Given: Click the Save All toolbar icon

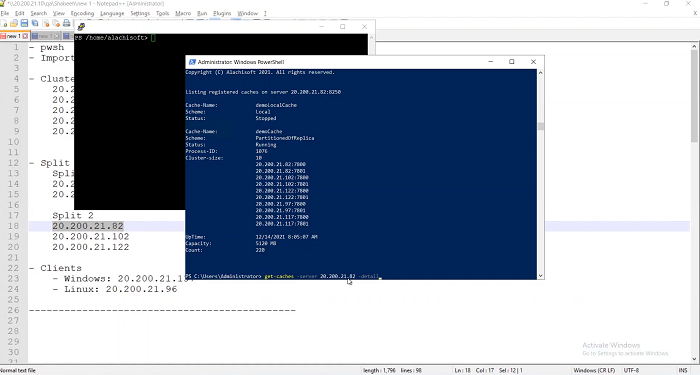Looking at the screenshot, I should pyautogui.click(x=35, y=23).
